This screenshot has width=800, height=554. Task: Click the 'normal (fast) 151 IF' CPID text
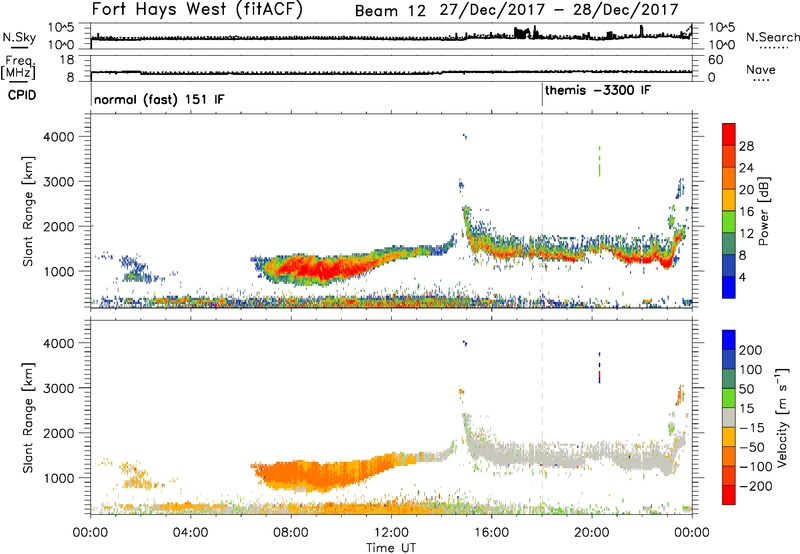pyautogui.click(x=159, y=99)
